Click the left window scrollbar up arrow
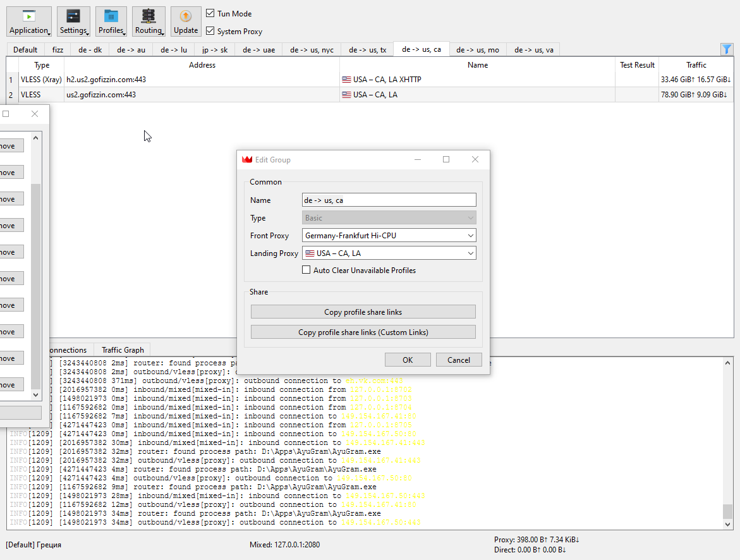Screen dimensions: 740x560 36,138
